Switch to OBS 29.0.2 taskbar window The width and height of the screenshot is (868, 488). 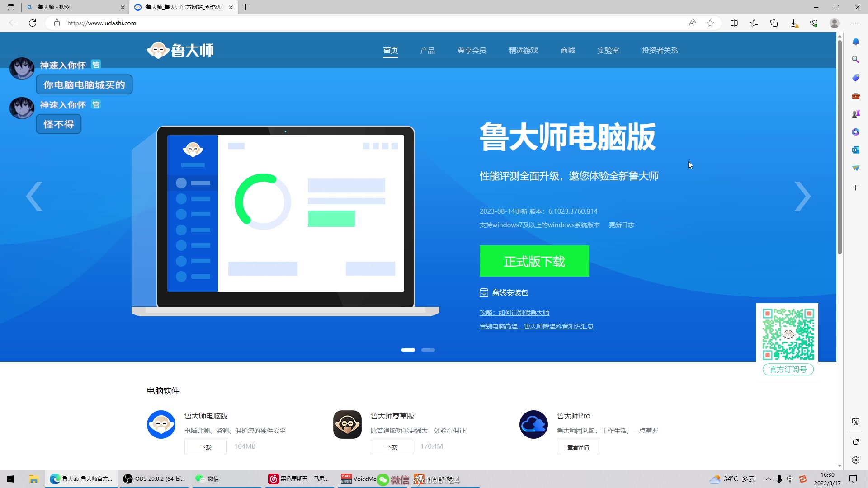click(155, 479)
